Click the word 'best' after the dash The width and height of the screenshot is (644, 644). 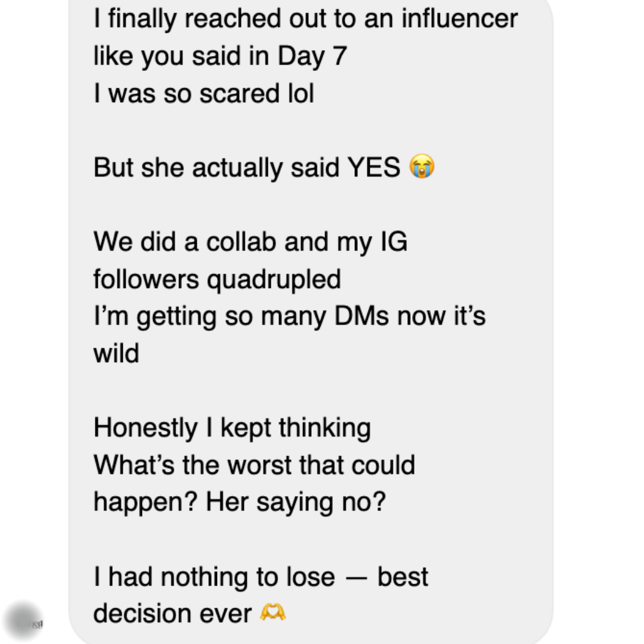[402, 577]
